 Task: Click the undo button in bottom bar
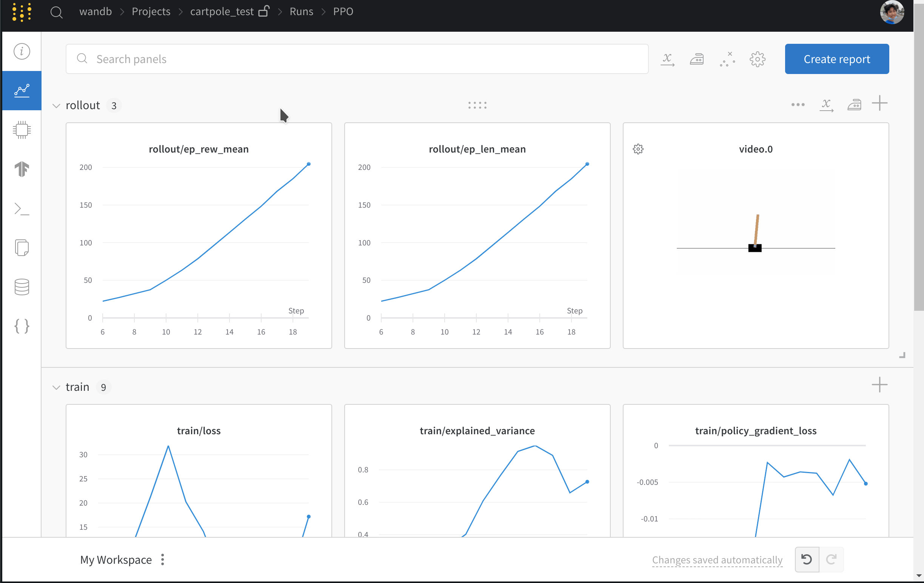point(807,560)
